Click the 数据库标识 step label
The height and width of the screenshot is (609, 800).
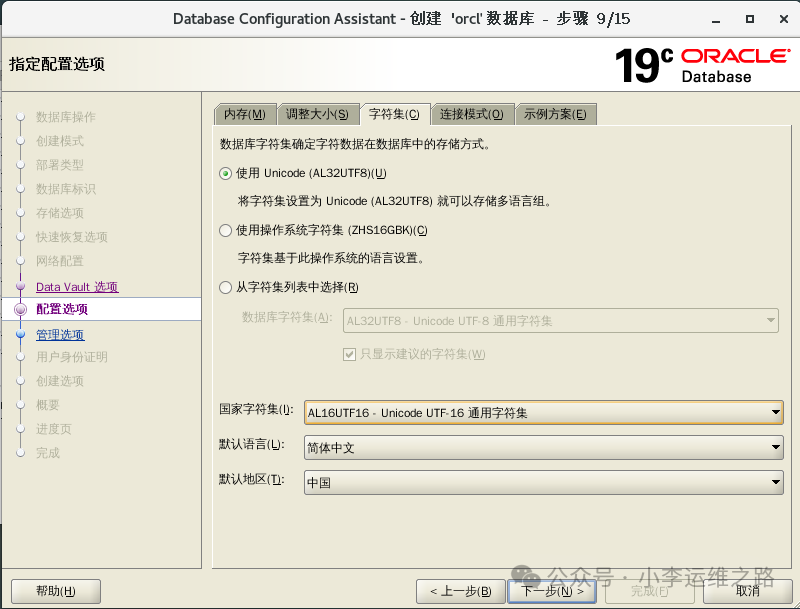[x=66, y=189]
